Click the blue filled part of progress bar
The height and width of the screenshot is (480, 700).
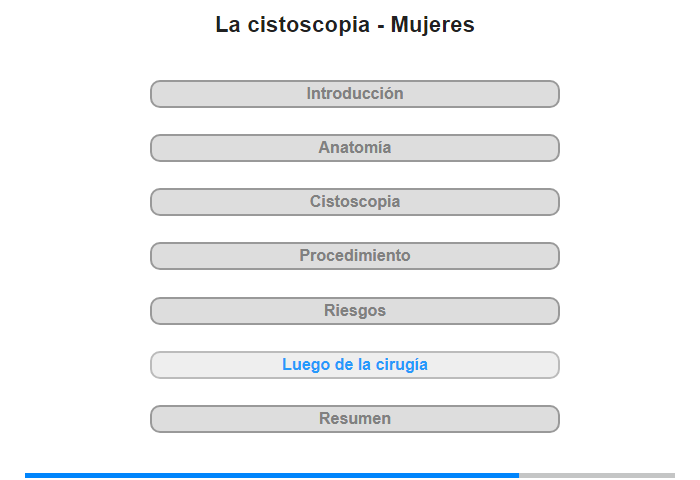[272, 476]
